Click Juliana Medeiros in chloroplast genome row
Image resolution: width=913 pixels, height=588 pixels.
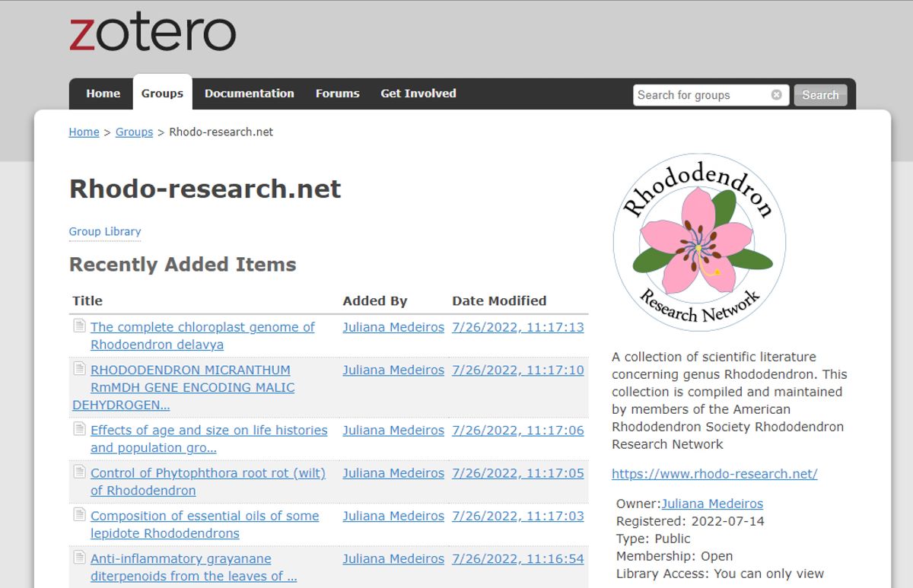tap(393, 327)
